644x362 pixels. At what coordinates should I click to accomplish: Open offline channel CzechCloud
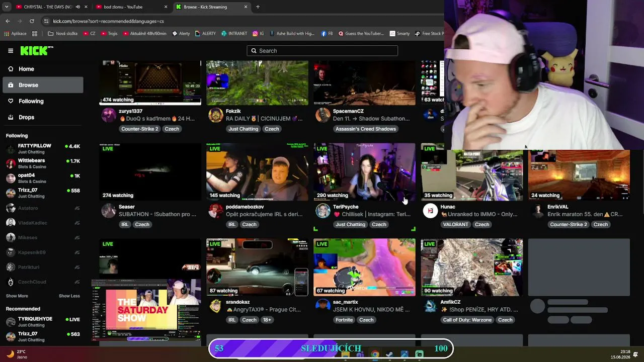43,282
